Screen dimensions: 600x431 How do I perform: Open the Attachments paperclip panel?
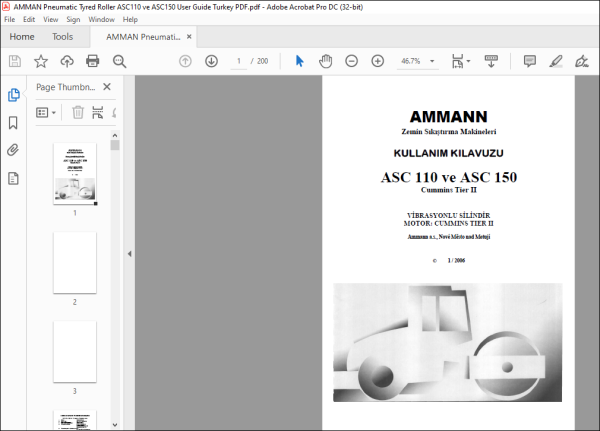click(13, 150)
